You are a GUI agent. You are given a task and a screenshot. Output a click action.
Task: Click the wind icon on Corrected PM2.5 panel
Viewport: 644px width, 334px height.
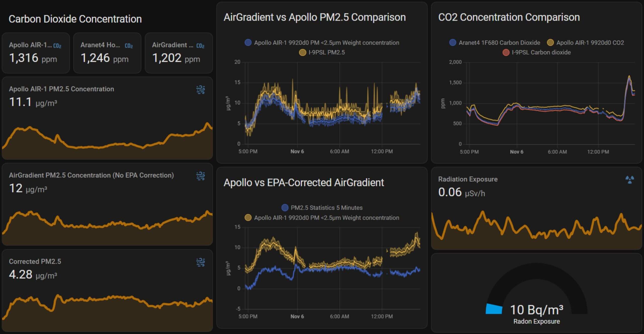(201, 263)
